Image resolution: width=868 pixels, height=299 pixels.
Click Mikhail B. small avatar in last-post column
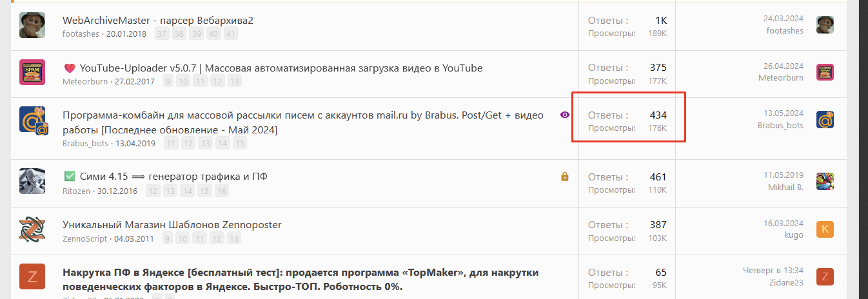click(825, 181)
